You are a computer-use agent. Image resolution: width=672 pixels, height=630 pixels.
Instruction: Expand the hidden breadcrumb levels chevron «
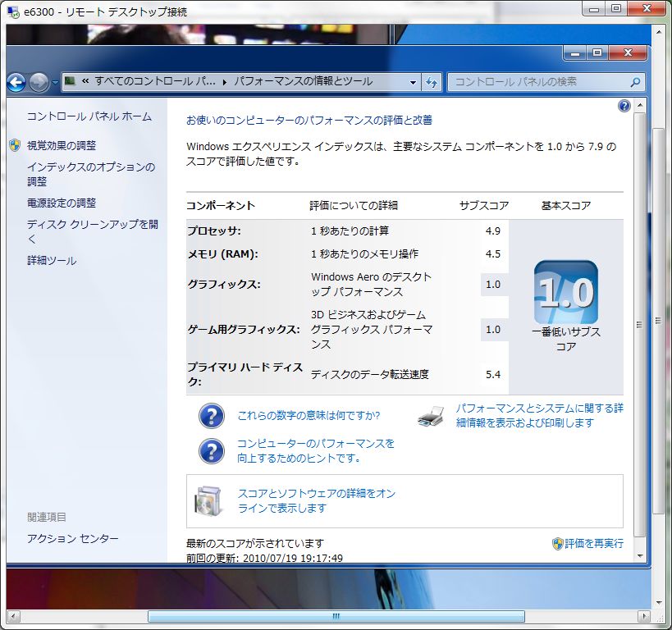(85, 81)
